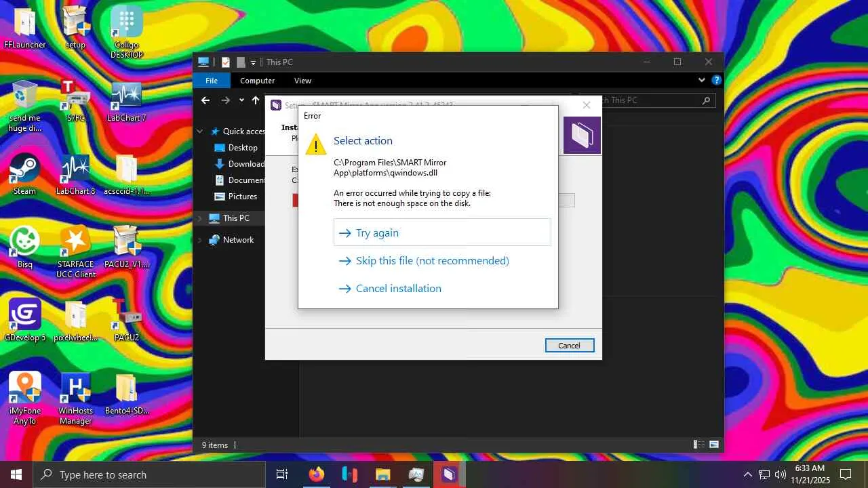Switch Explorer to details view layout
This screenshot has width=868, height=488.
[698, 445]
